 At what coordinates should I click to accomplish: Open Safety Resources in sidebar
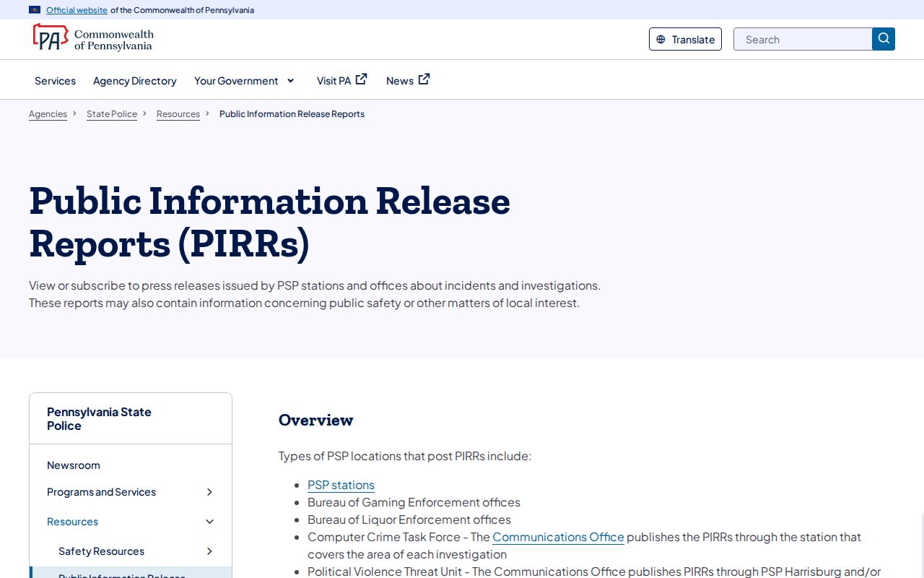pyautogui.click(x=101, y=551)
